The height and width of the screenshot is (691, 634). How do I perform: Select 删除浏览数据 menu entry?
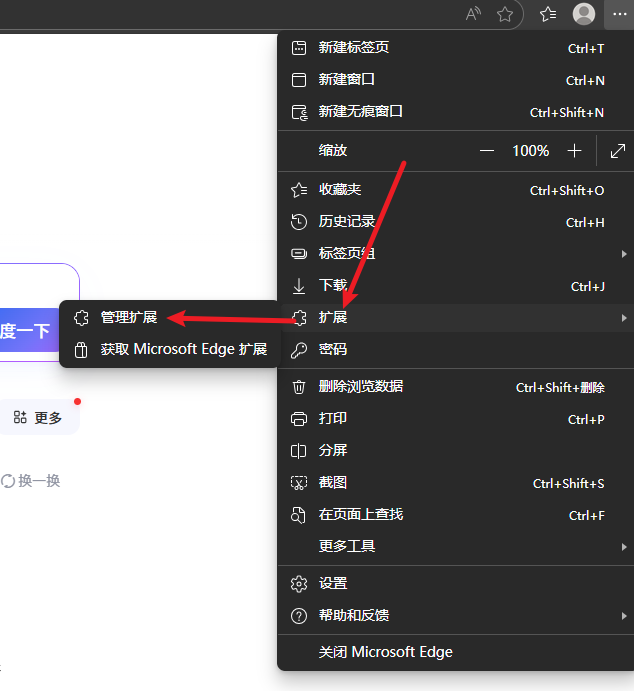pyautogui.click(x=456, y=387)
